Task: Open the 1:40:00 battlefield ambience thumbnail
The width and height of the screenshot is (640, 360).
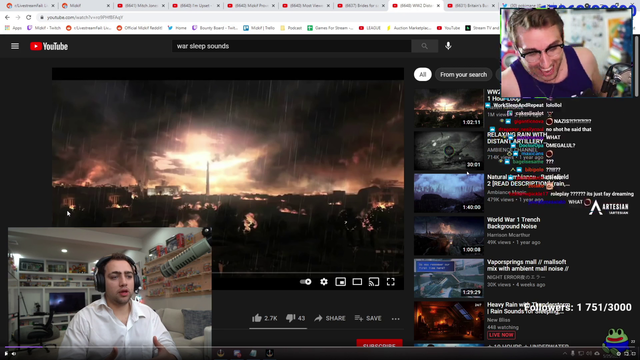Action: (x=449, y=193)
